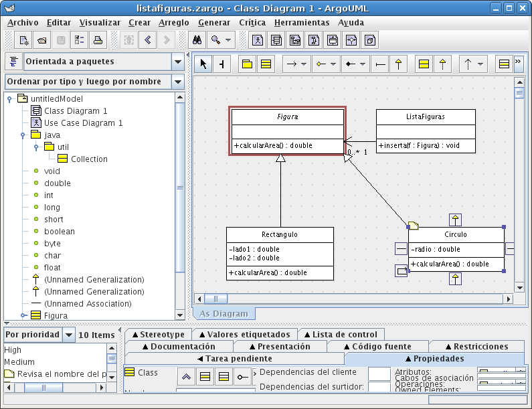Click the binoculars Find icon
532x409 pixels.
[x=197, y=40]
